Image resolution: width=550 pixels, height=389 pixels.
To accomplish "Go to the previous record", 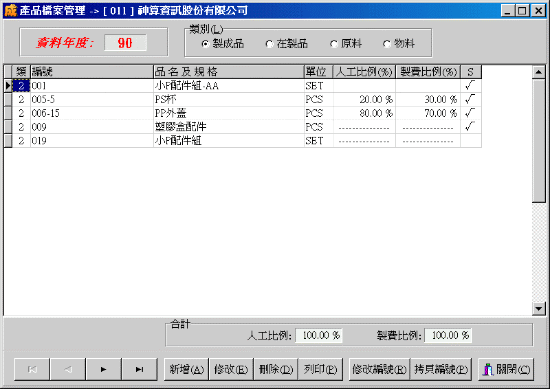I will (68, 369).
